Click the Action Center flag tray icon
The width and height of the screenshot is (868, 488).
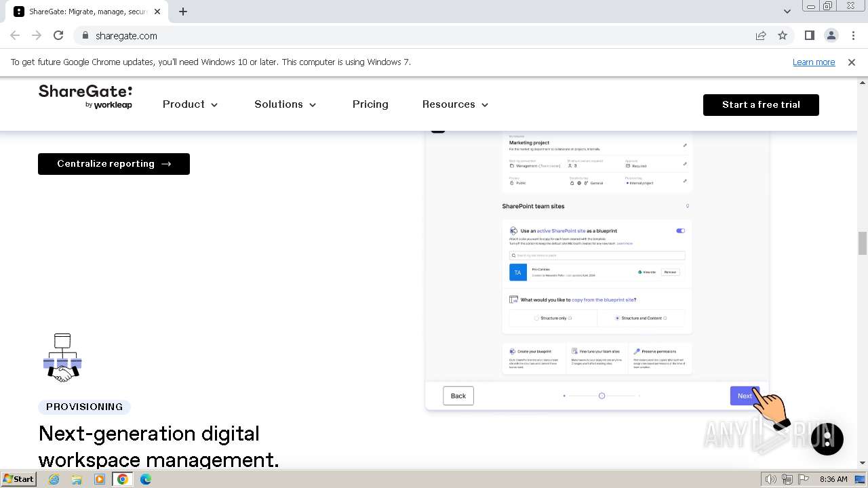pyautogui.click(x=804, y=479)
